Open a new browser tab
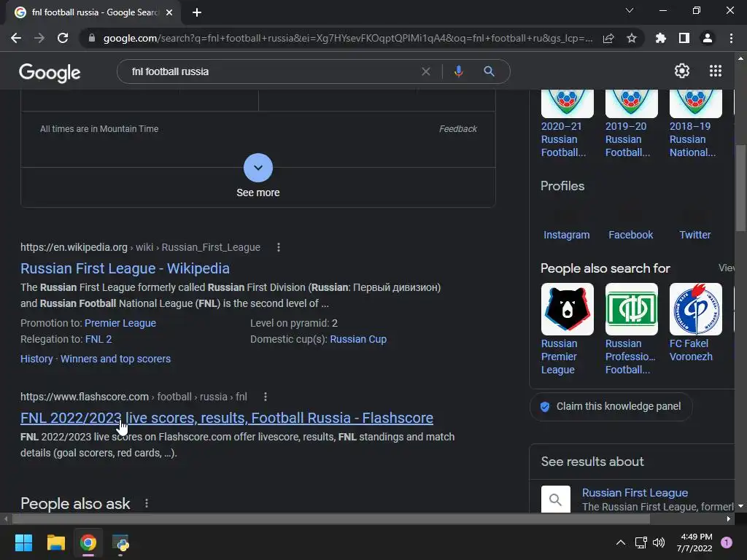This screenshot has height=560, width=747. click(x=197, y=12)
